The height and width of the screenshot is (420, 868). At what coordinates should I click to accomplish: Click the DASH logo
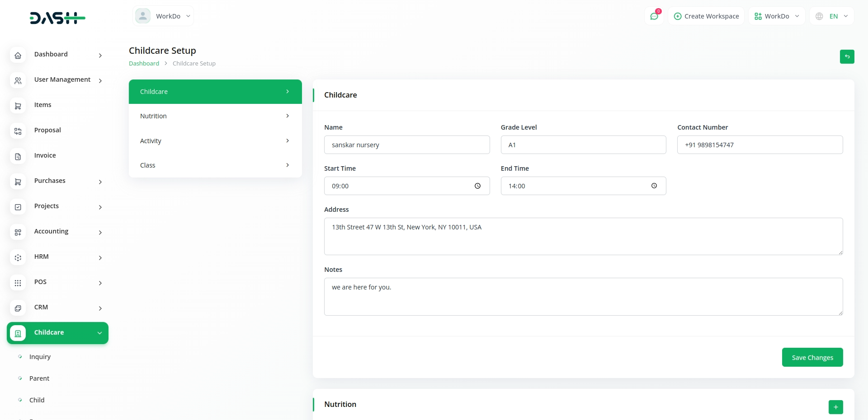(57, 18)
